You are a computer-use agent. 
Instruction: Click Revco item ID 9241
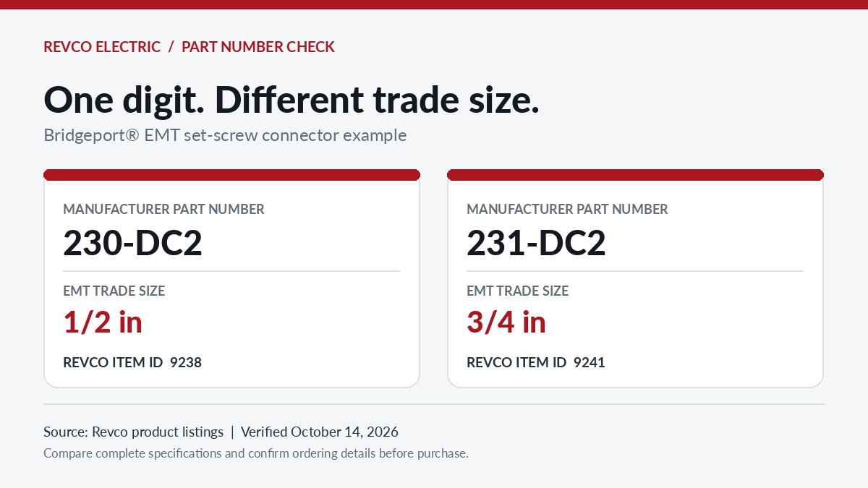point(536,362)
